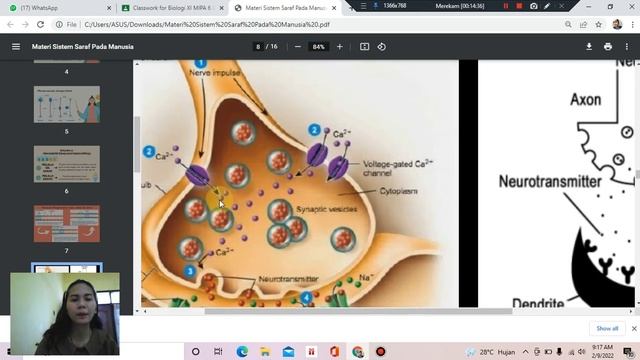Screen dimensions: 640x360
Task: Open page 6 thumbnail
Action: (x=67, y=164)
